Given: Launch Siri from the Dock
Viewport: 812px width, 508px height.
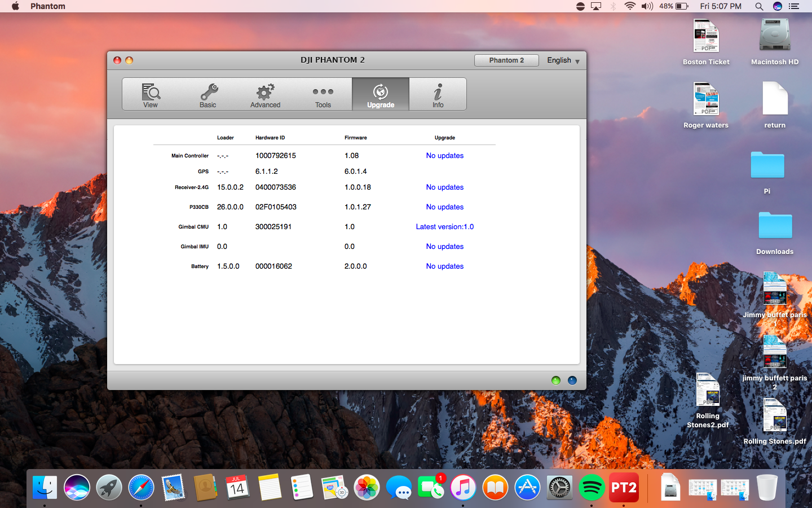Looking at the screenshot, I should tap(77, 487).
